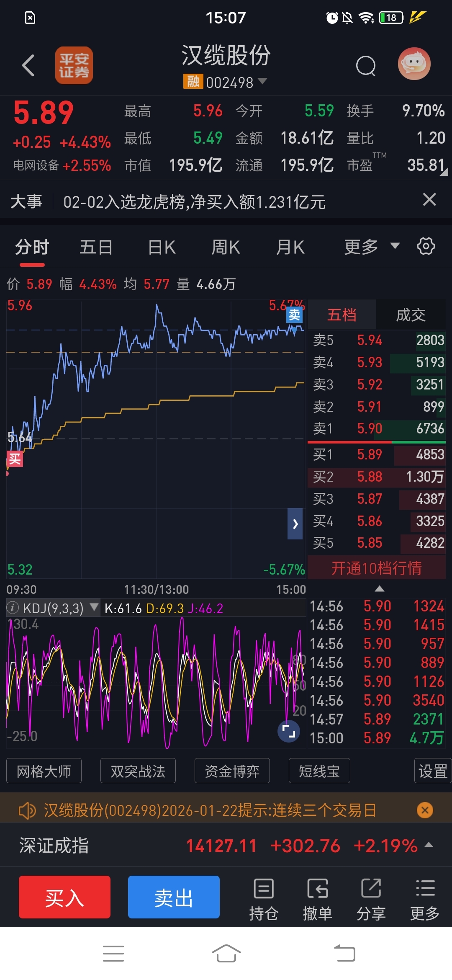
Task: Open 开通10档行情 upgrade button
Action: click(377, 567)
